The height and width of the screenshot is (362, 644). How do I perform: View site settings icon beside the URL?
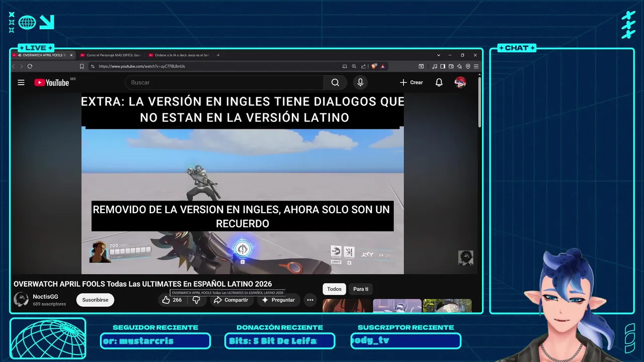[93, 66]
